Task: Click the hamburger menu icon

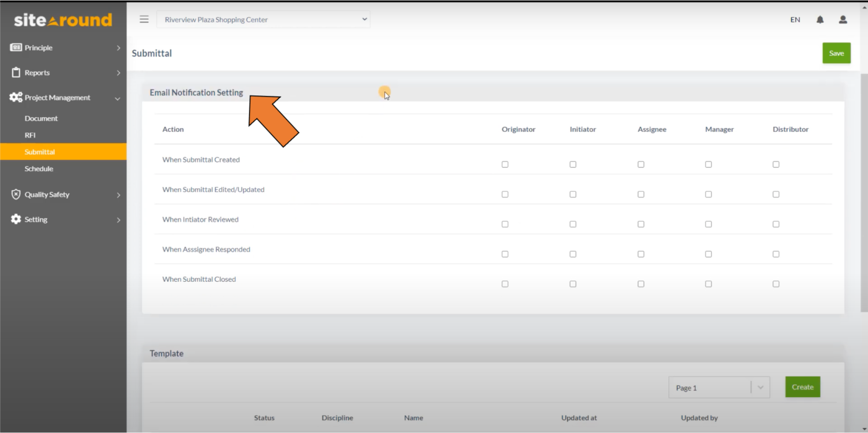Action: (x=144, y=19)
